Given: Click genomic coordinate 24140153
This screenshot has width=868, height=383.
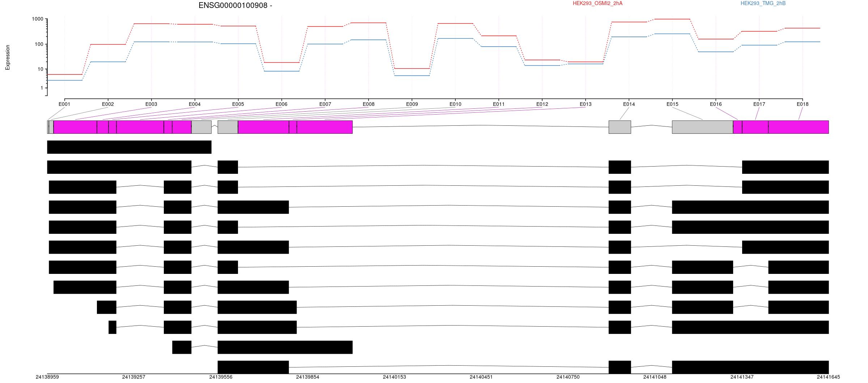Looking at the screenshot, I should [x=395, y=377].
